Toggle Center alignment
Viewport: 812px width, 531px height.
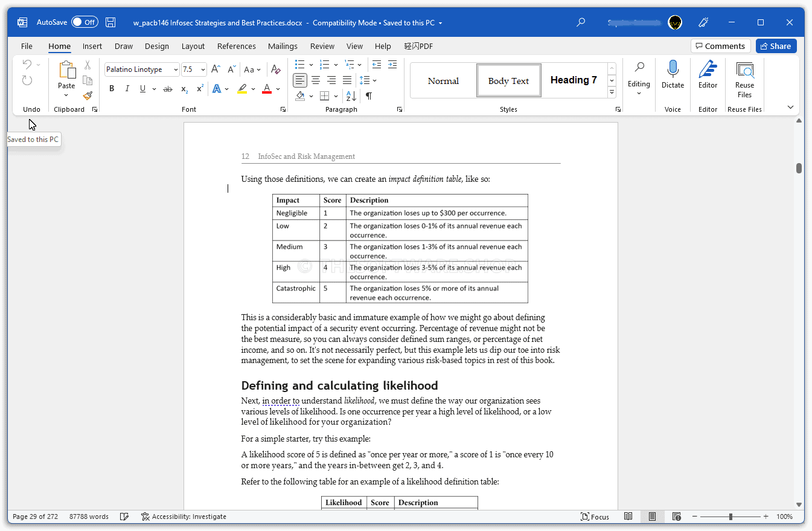click(x=316, y=80)
